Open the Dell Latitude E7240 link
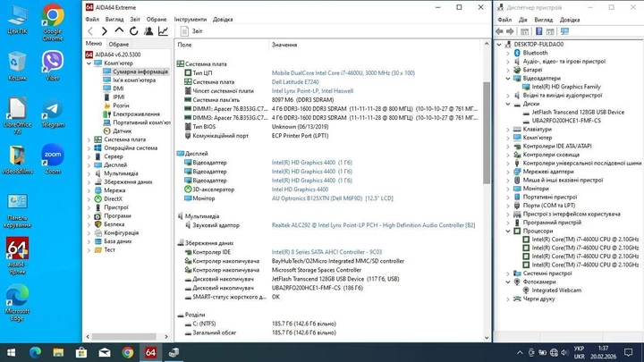644x362 pixels. pyautogui.click(x=295, y=81)
